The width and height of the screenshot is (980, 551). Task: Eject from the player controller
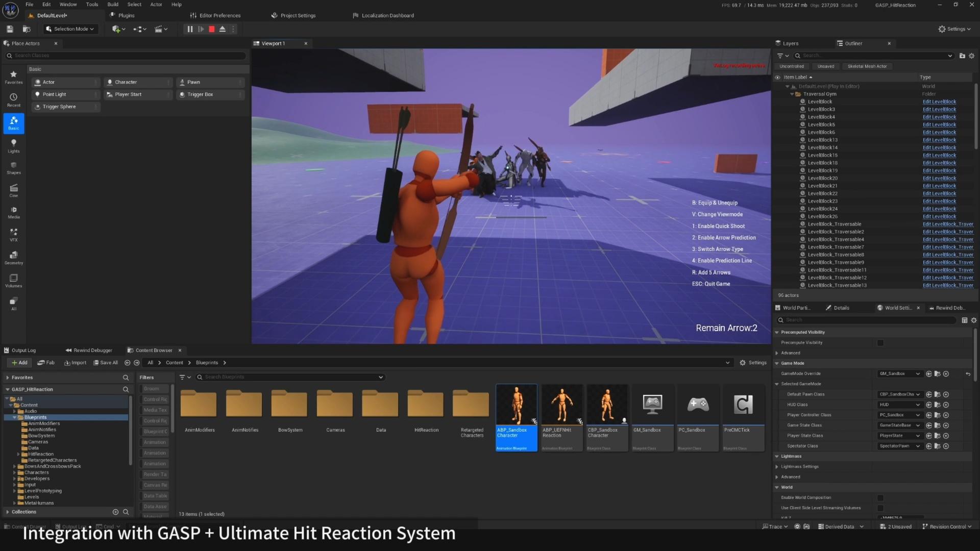(223, 29)
